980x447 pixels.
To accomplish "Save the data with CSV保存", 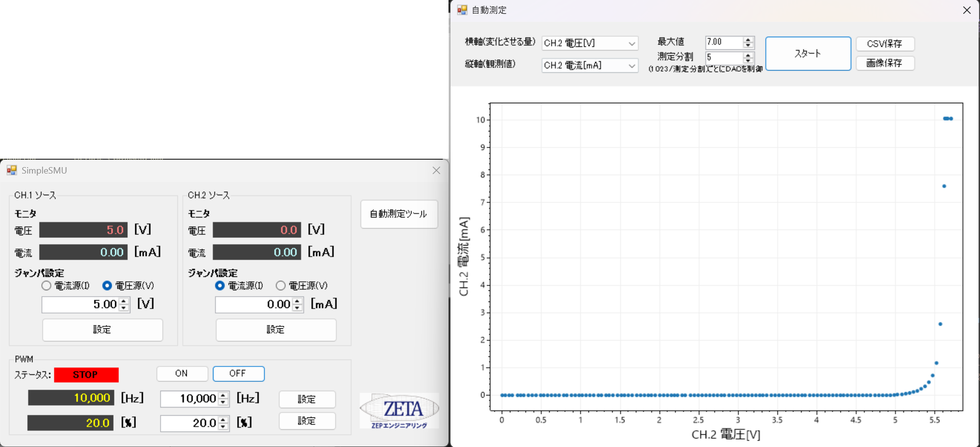I will coord(885,44).
